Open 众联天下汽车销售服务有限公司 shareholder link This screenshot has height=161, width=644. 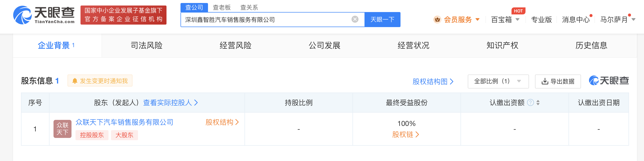point(124,122)
